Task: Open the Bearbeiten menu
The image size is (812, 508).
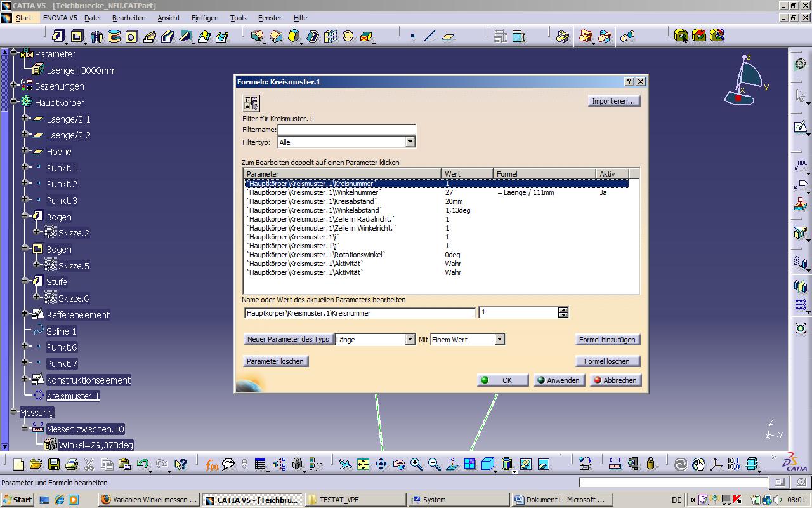Action: click(129, 18)
